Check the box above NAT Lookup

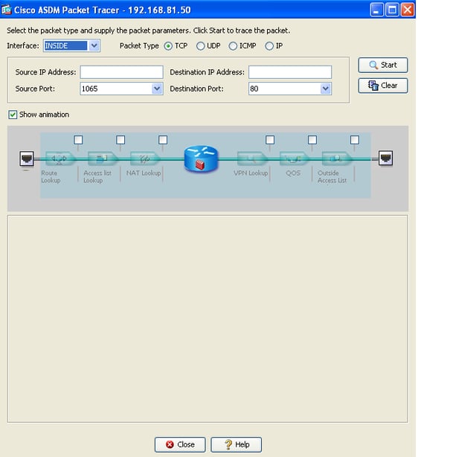[163, 140]
